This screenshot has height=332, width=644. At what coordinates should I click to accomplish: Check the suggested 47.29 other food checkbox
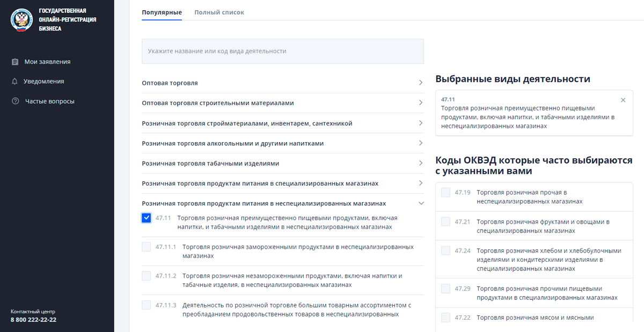click(x=445, y=289)
